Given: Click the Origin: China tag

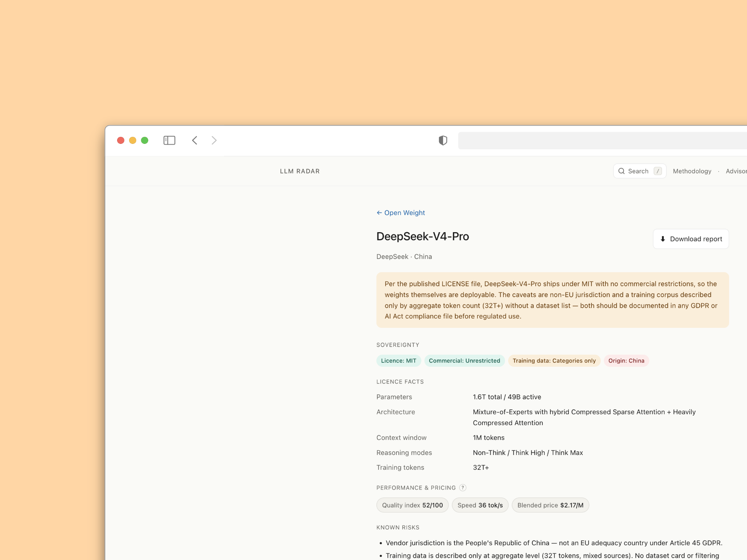Looking at the screenshot, I should 626,361.
